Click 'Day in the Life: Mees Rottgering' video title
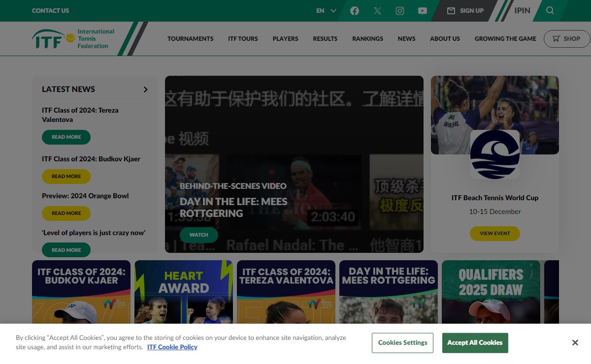 (x=233, y=207)
